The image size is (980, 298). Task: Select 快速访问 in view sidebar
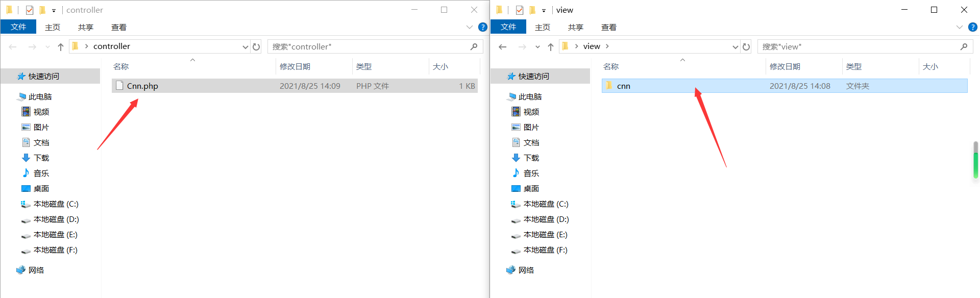point(540,76)
